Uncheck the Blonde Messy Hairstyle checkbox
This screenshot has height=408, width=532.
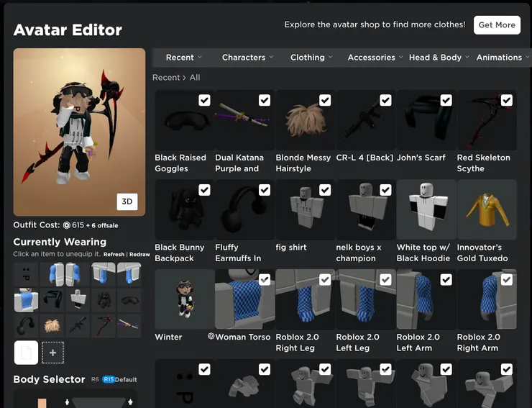click(x=325, y=100)
